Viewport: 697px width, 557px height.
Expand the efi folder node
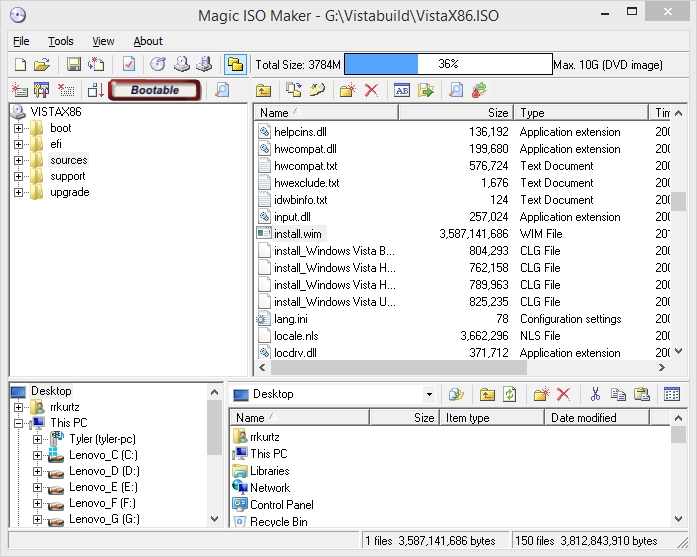18,144
